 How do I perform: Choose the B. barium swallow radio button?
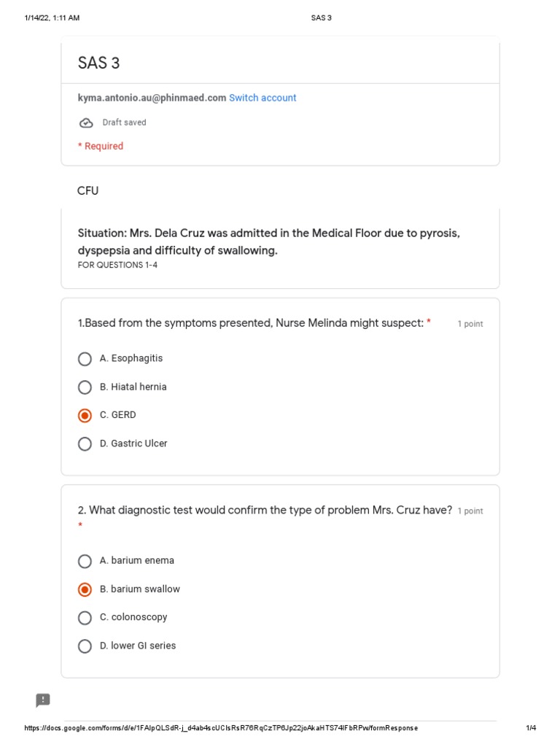pos(85,589)
